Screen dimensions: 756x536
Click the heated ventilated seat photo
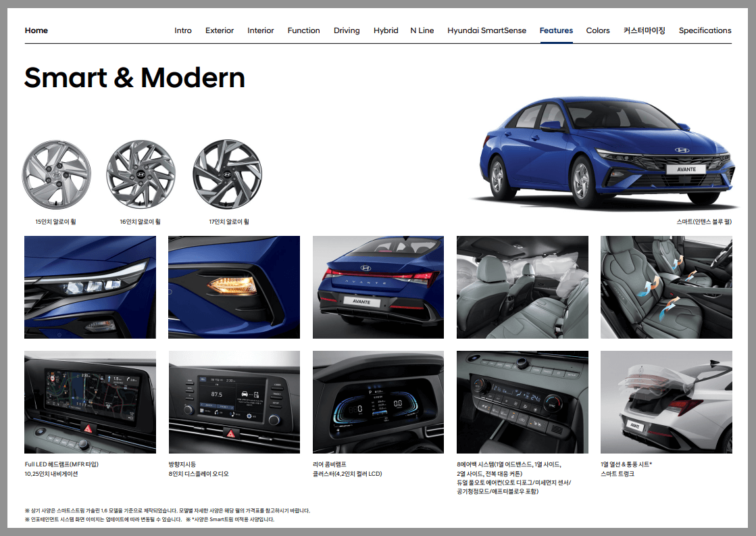[x=666, y=287]
